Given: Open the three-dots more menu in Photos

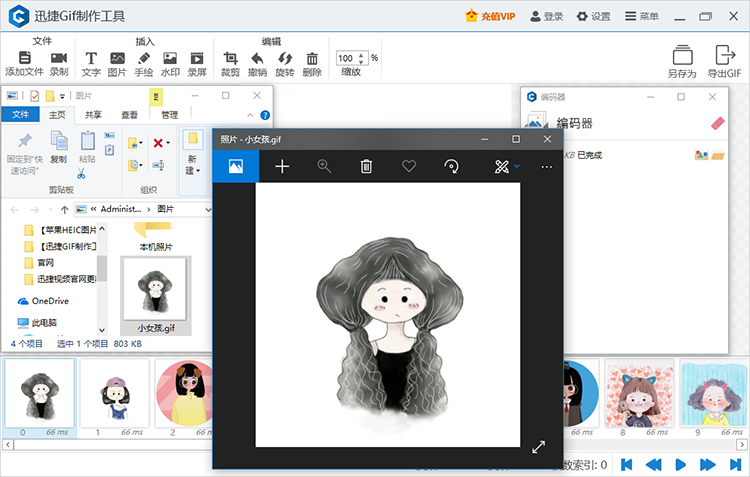Looking at the screenshot, I should point(547,167).
